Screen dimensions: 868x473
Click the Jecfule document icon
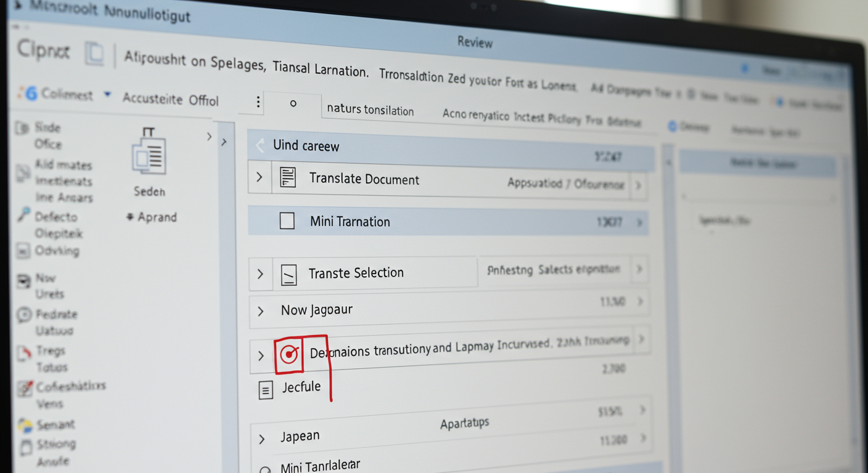[266, 389]
